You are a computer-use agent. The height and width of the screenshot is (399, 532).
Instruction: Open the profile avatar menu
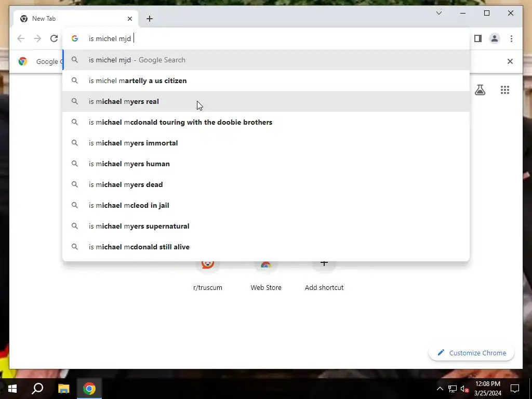tap(495, 38)
